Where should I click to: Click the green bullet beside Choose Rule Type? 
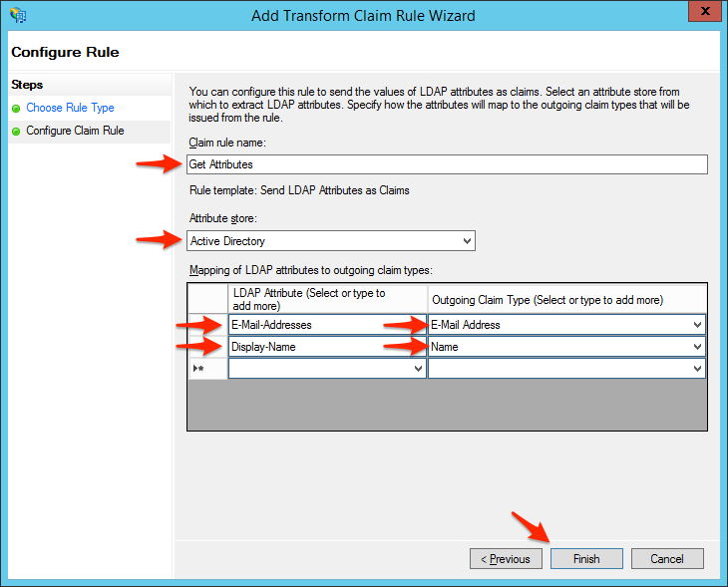pos(16,108)
